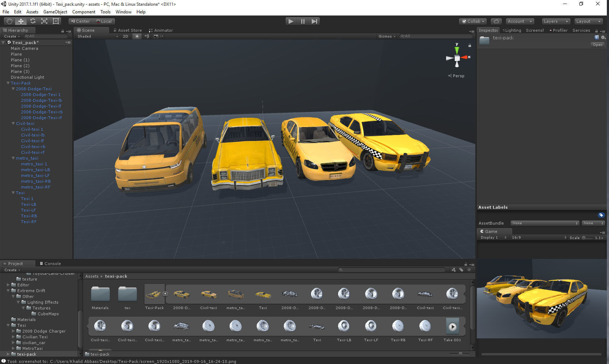609x364 pixels.
Task: Select Main Camera in Hierarchy
Action: (x=24, y=48)
